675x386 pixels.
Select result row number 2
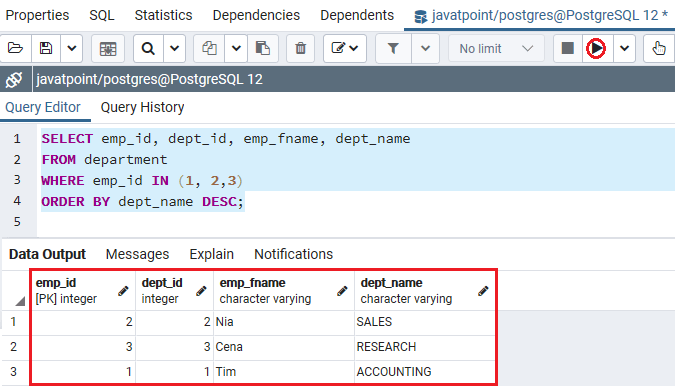13,347
